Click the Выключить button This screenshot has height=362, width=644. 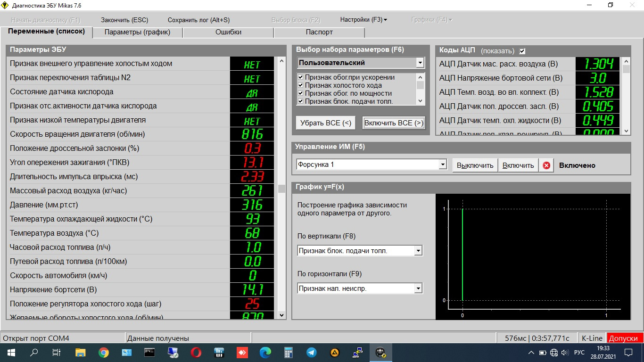475,165
